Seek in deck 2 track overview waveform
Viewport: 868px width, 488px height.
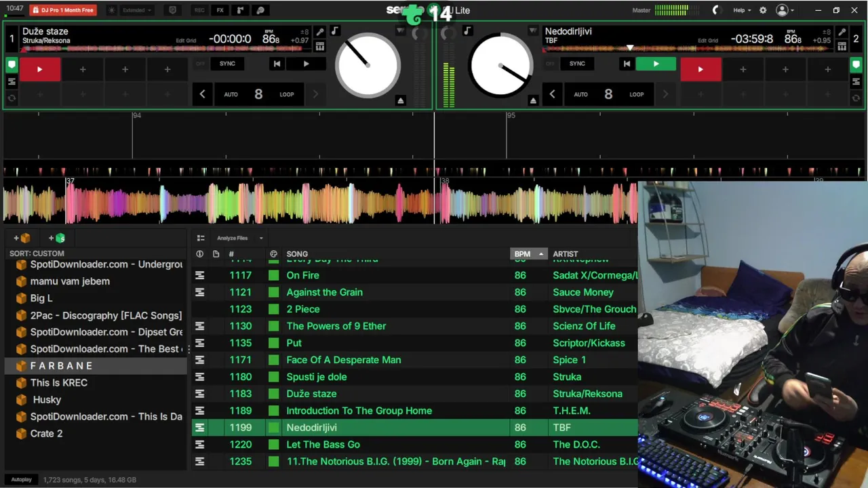688,49
